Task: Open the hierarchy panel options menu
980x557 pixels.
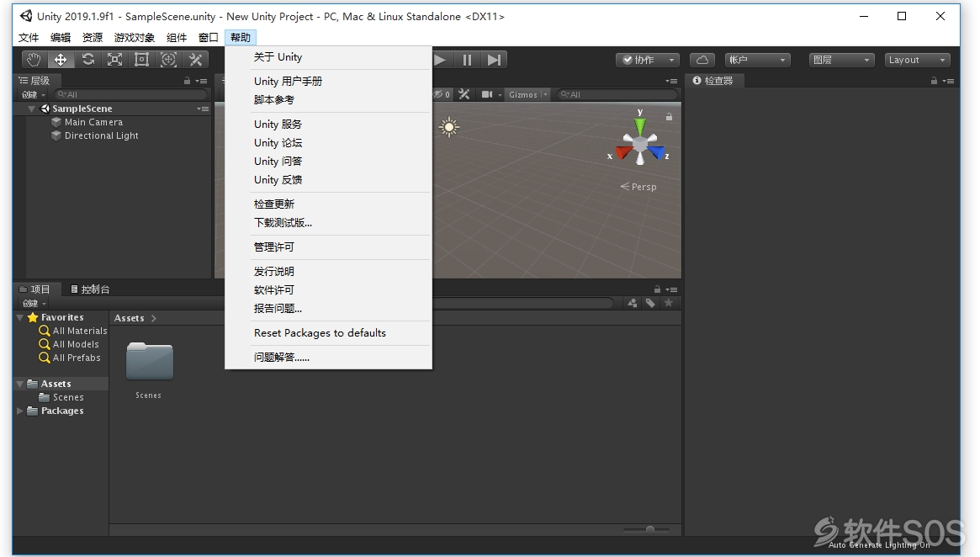Action: tap(201, 81)
